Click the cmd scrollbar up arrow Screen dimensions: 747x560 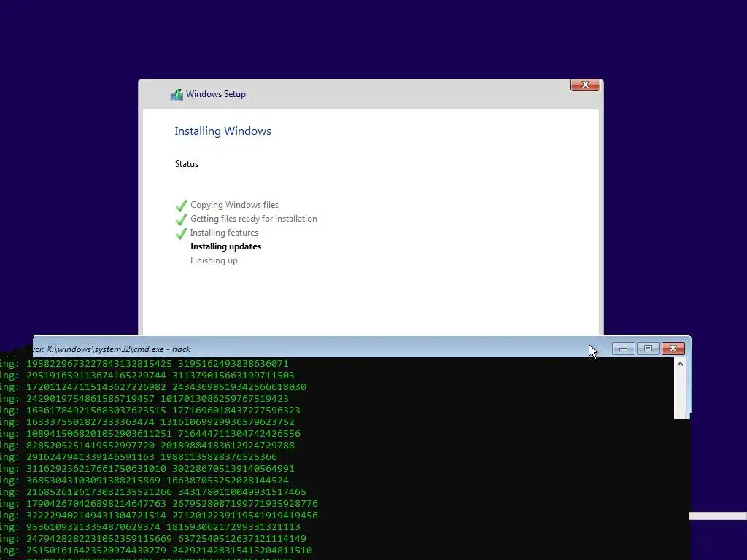[x=681, y=365]
